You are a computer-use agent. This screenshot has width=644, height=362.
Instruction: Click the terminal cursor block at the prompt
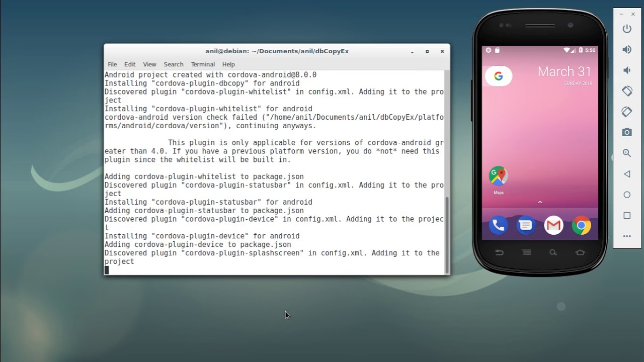[107, 270]
